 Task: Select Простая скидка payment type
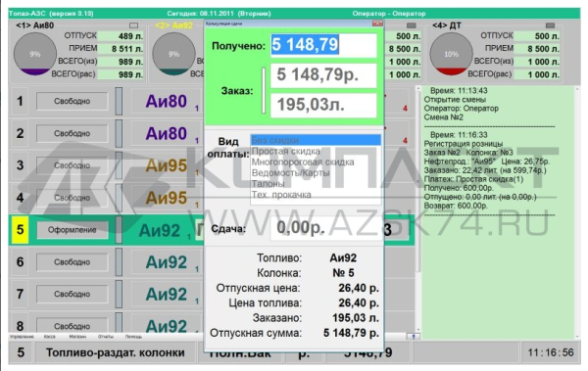(286, 152)
